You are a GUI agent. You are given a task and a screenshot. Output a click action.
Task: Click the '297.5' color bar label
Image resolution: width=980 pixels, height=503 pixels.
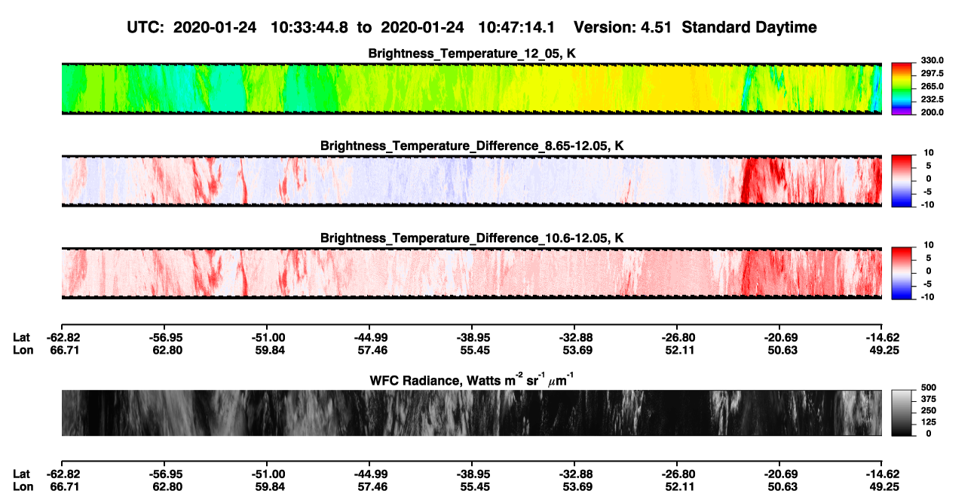(x=931, y=73)
